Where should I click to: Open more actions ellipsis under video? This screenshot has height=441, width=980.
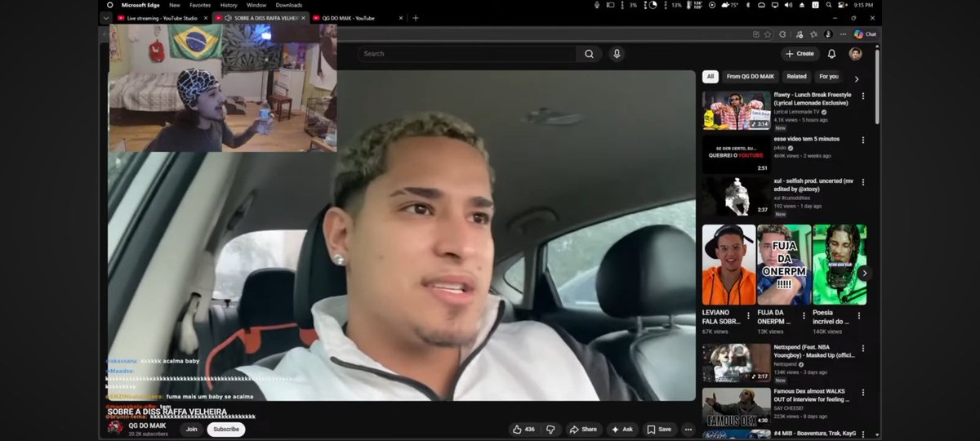coord(688,429)
